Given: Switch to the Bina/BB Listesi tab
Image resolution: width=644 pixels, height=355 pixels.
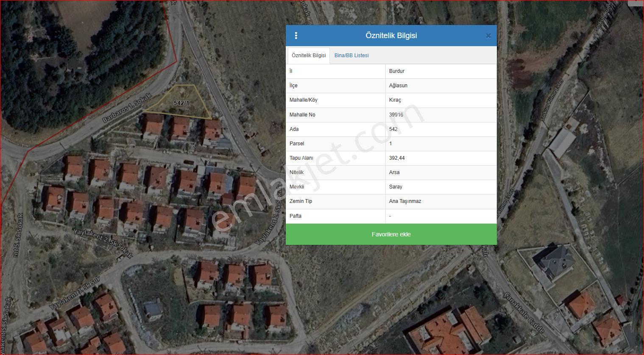Looking at the screenshot, I should (351, 55).
